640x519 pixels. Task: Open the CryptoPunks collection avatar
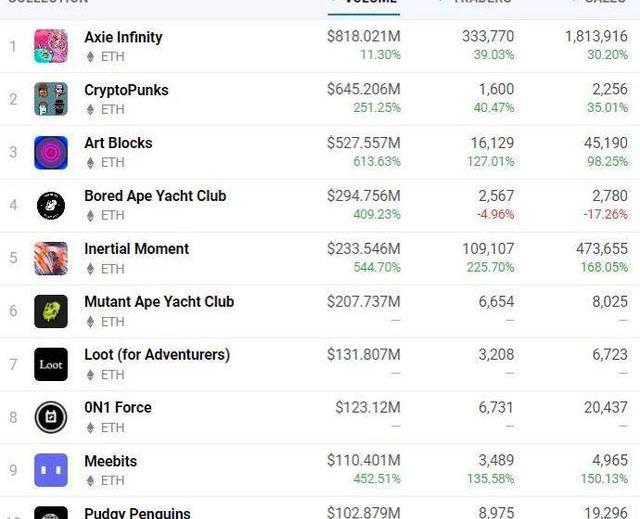51,99
